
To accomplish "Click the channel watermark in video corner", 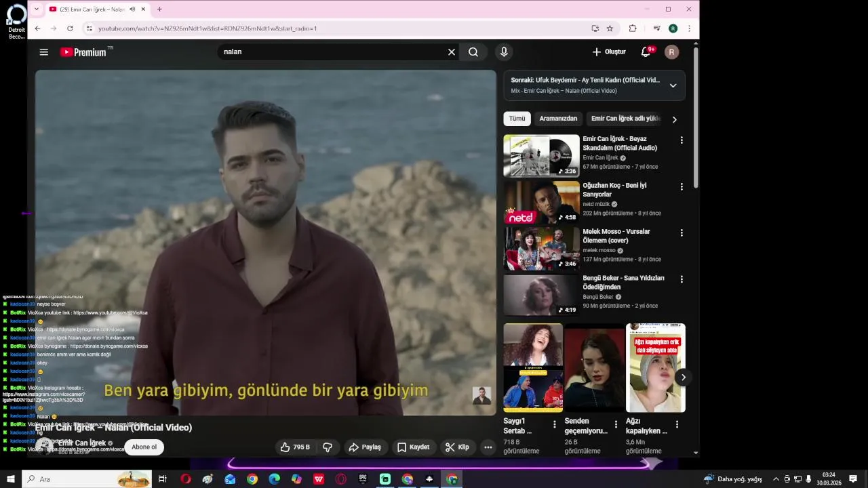I will coord(481,395).
